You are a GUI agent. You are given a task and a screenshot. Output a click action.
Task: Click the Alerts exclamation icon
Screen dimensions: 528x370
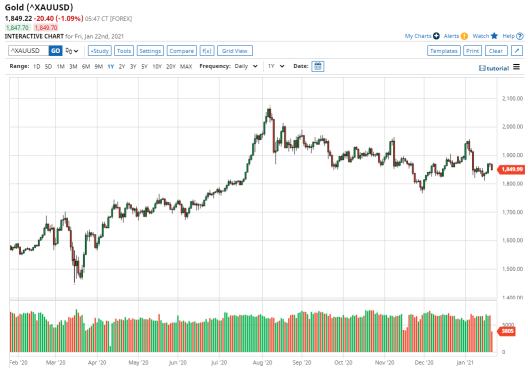pyautogui.click(x=464, y=36)
